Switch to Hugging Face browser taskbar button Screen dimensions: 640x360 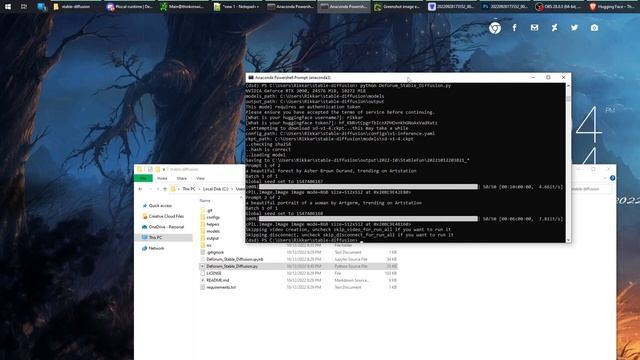[x=612, y=7]
